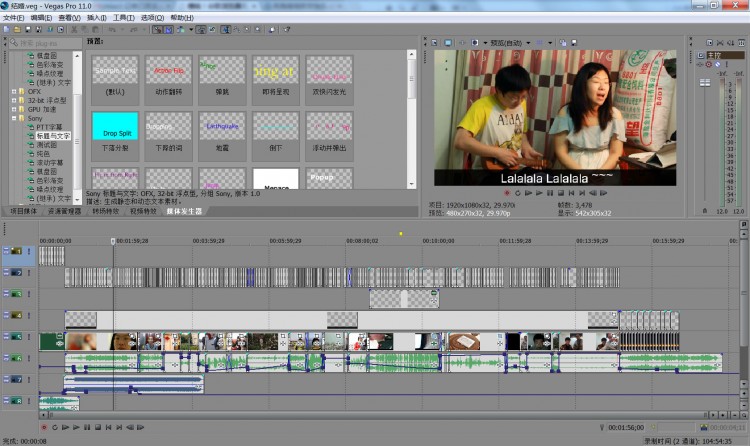The height and width of the screenshot is (446, 750).
Task: Click the video track 1 number icon
Action: (17, 251)
